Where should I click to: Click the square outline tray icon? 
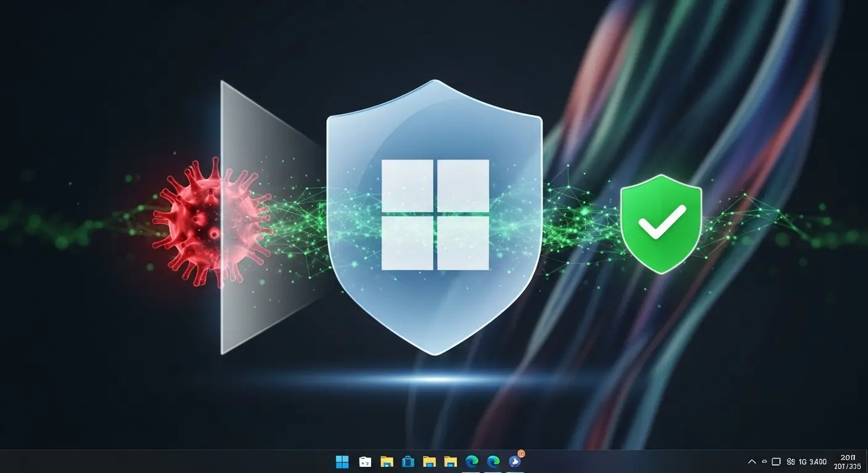pyautogui.click(x=776, y=462)
